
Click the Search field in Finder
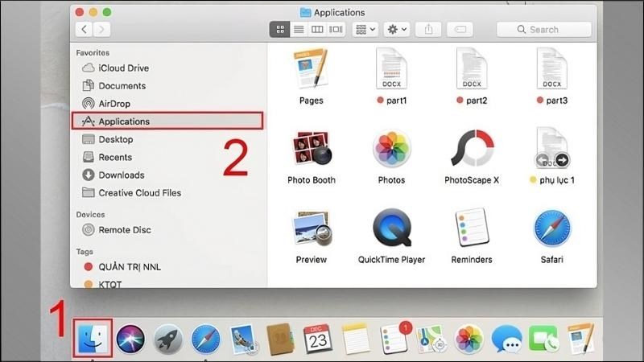(544, 30)
